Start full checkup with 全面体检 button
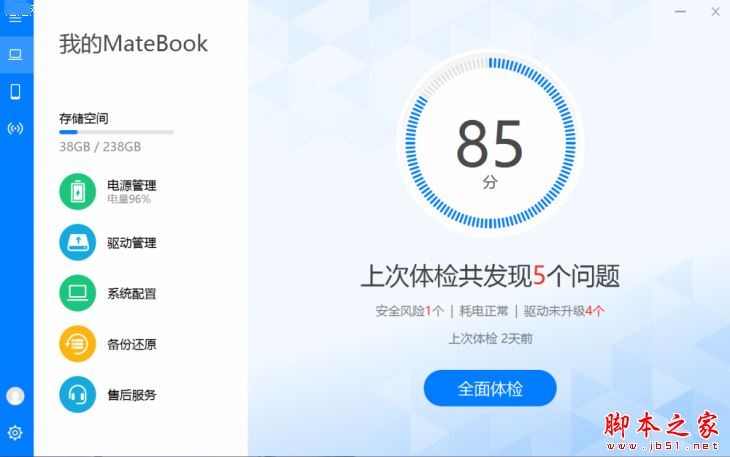 (490, 388)
